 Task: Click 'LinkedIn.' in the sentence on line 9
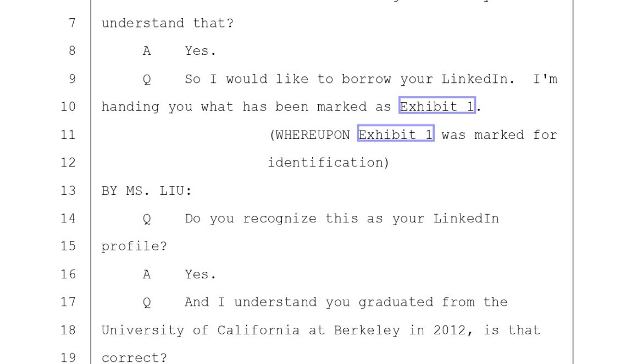tap(478, 79)
